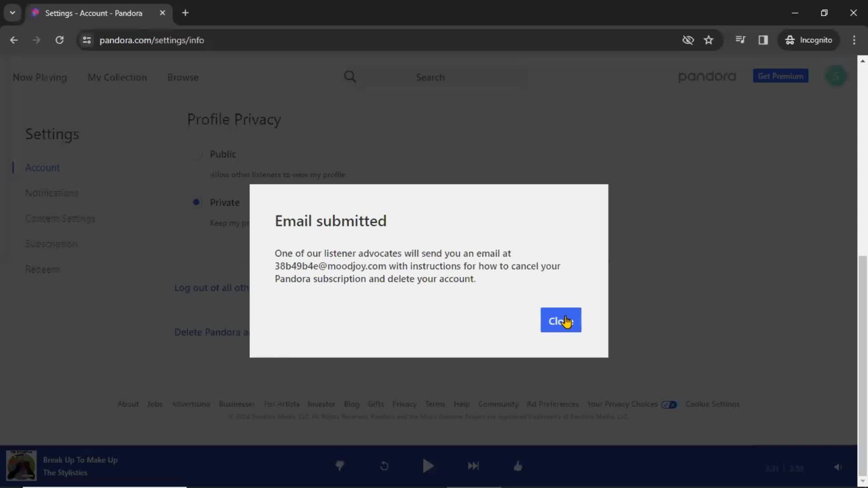Click the thumbs down icon on player
Image resolution: width=868 pixels, height=488 pixels.
pyautogui.click(x=339, y=466)
